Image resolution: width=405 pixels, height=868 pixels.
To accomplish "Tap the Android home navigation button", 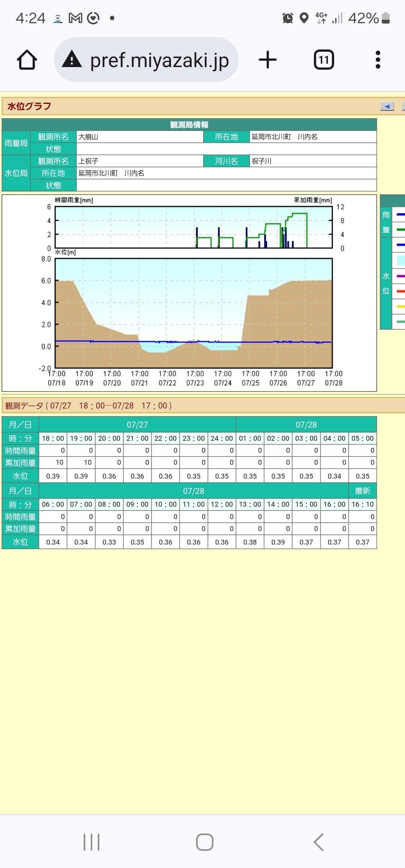I will 204,842.
